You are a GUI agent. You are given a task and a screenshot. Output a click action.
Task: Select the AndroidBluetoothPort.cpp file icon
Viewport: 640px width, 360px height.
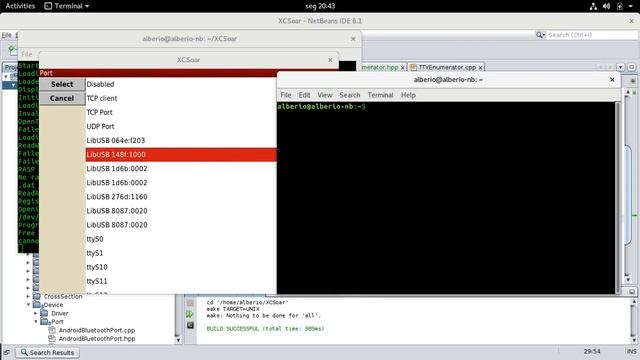[52, 330]
